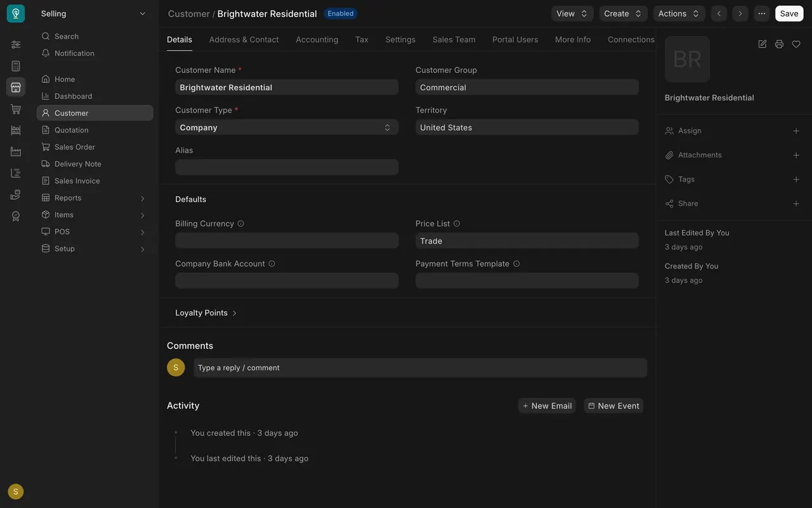Expand the Setup sidebar group
Screen dimensions: 812x508
click(x=95, y=249)
